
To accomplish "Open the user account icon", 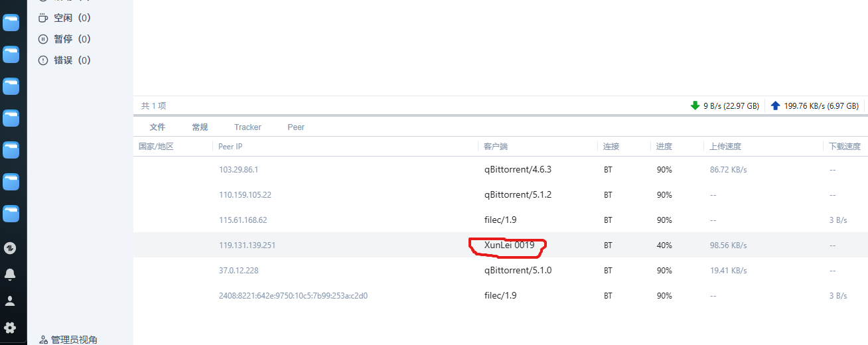I will [x=11, y=301].
